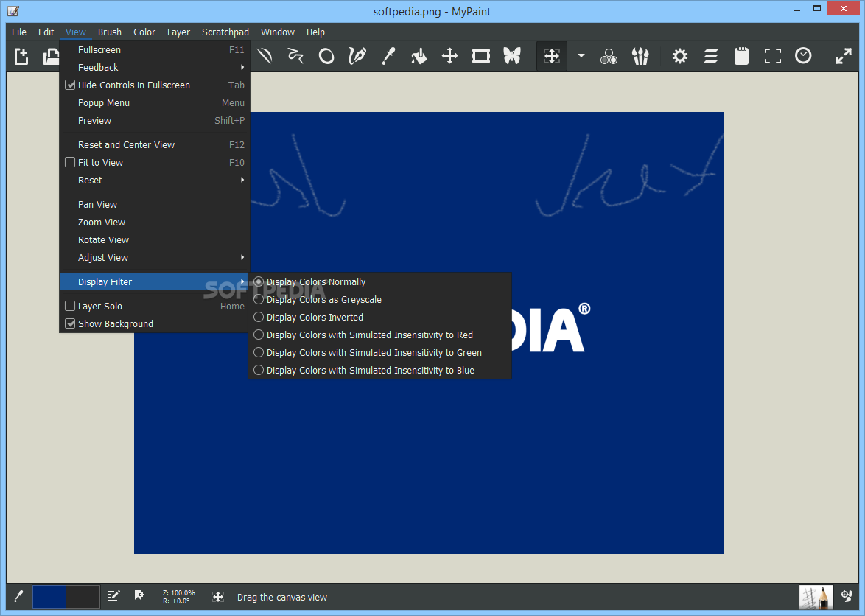Open the File menu
The image size is (865, 616).
click(19, 32)
